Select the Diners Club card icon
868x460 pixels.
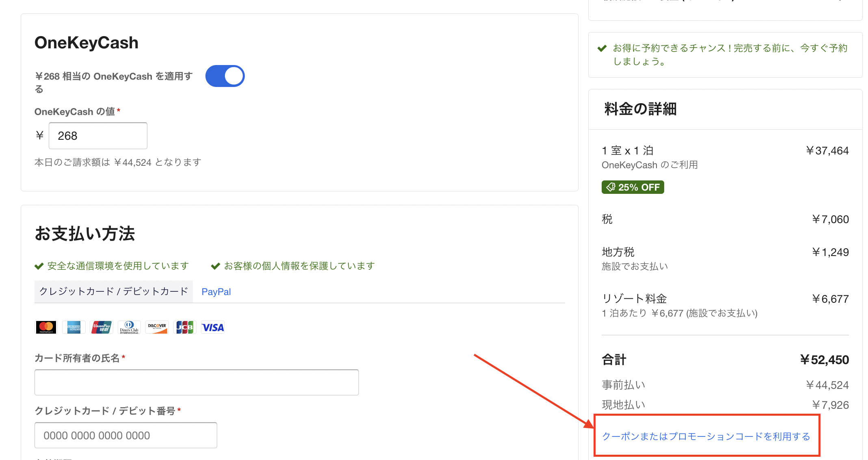[x=129, y=327]
